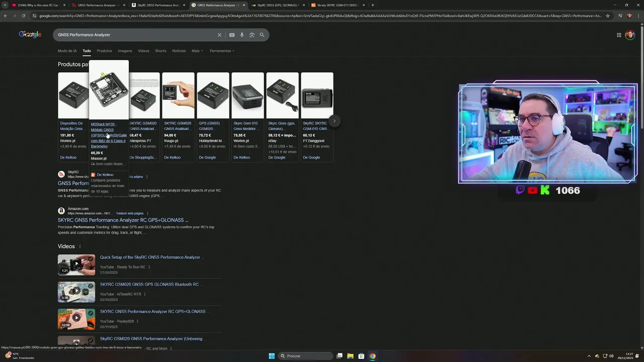Open the weather widget in the taskbar
The width and height of the screenshot is (644, 362).
click(x=19, y=356)
